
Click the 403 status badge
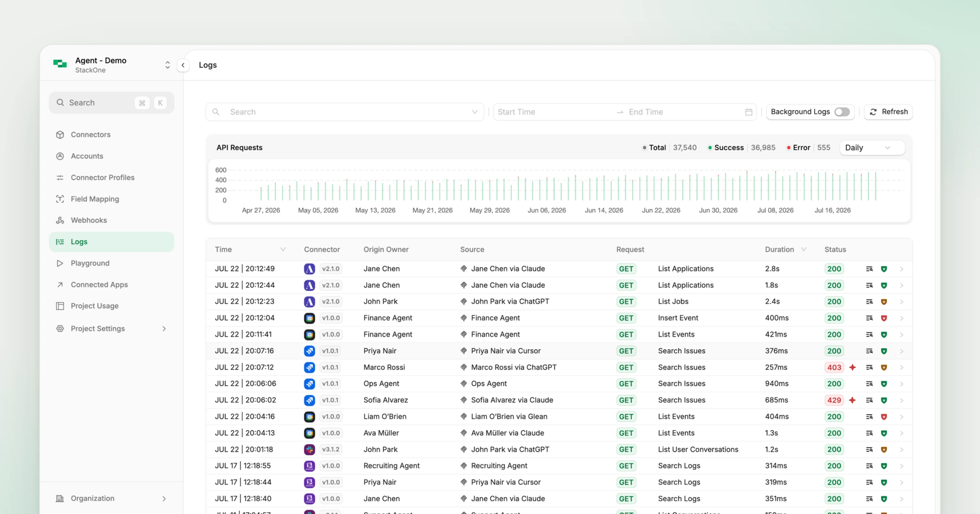pos(834,367)
